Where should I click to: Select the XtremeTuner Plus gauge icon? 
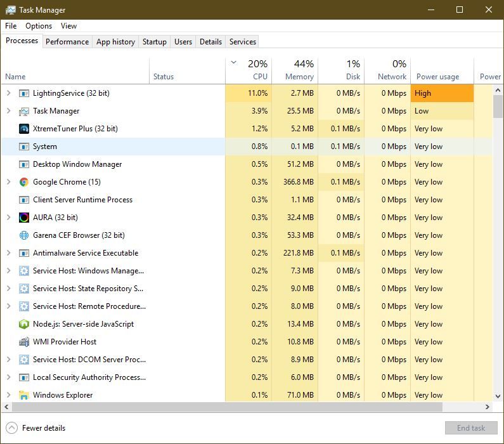coord(24,129)
